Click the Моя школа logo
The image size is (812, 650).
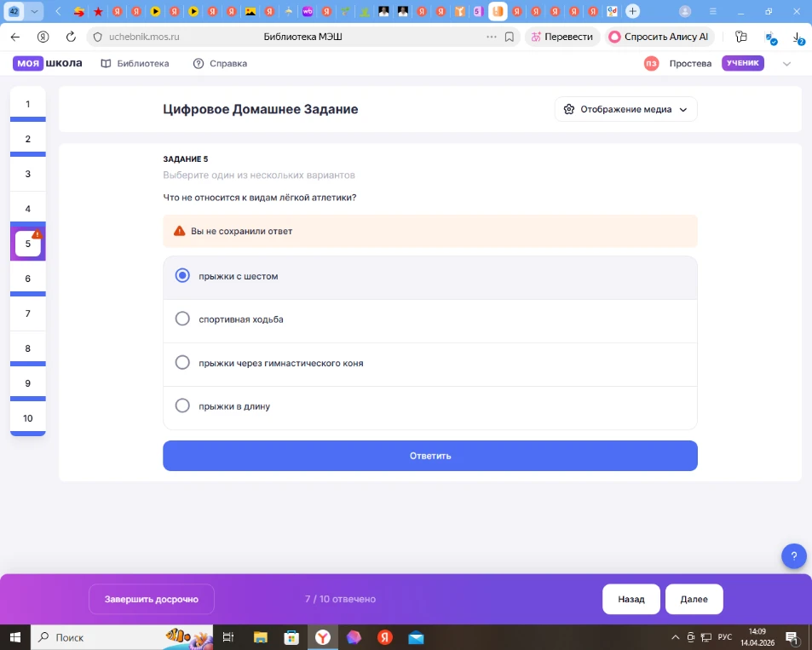point(47,63)
